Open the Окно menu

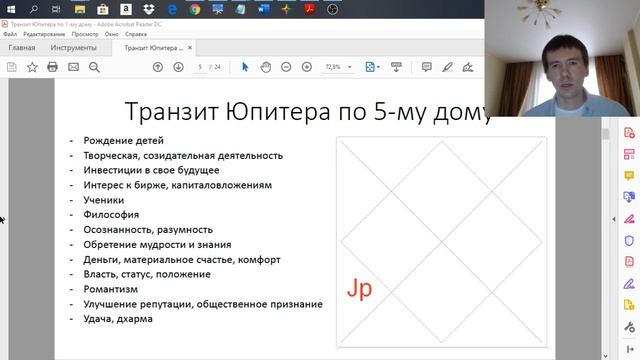111,34
